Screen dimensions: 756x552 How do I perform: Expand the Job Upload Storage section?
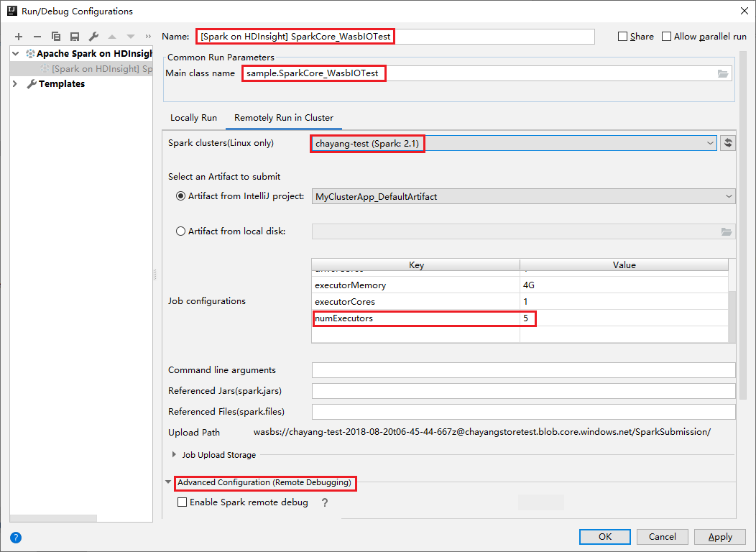173,454
